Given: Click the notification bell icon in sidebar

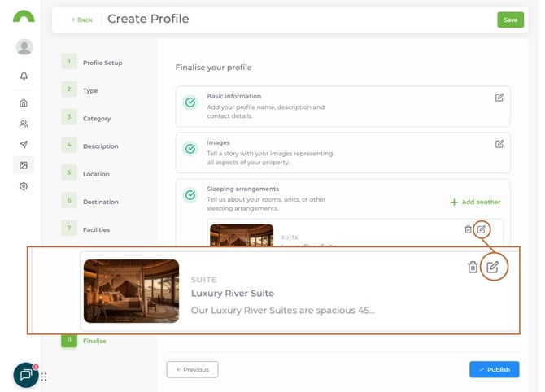Looking at the screenshot, I should (24, 76).
